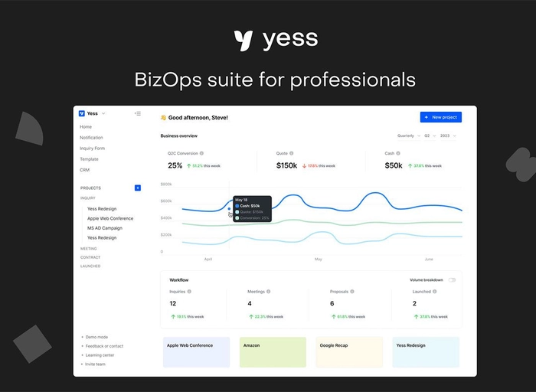
Task: Open the green Amazon project card
Action: (x=273, y=352)
